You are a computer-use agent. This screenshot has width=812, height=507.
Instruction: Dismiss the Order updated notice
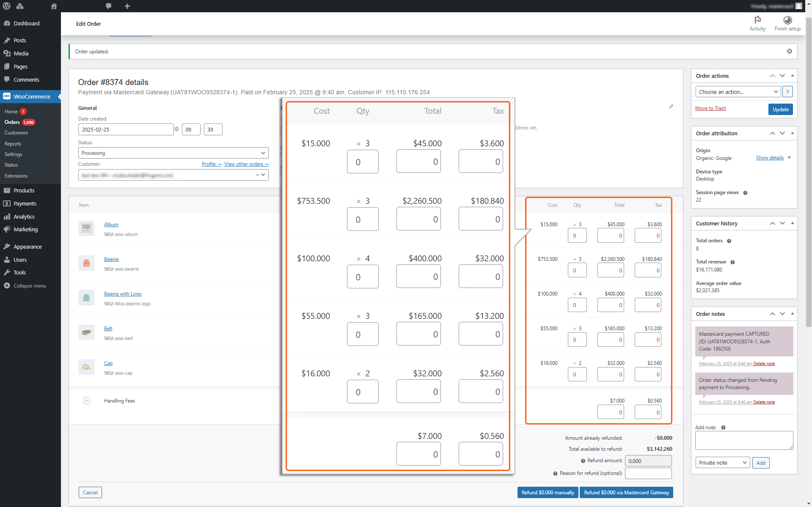click(789, 51)
